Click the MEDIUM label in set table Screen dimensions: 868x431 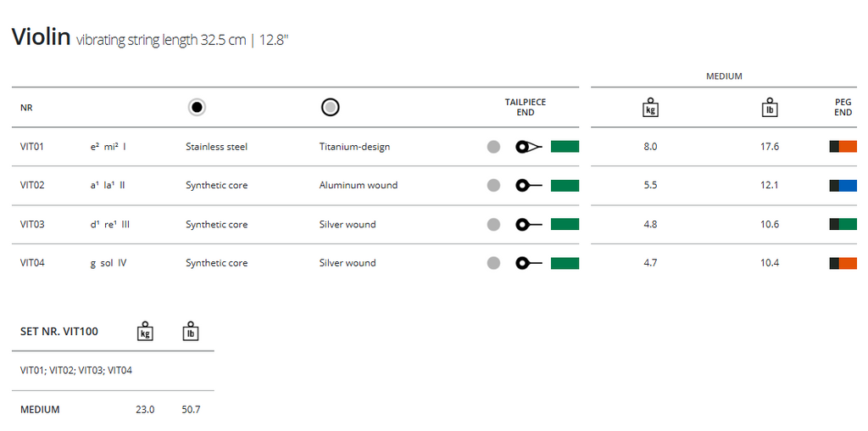click(40, 410)
